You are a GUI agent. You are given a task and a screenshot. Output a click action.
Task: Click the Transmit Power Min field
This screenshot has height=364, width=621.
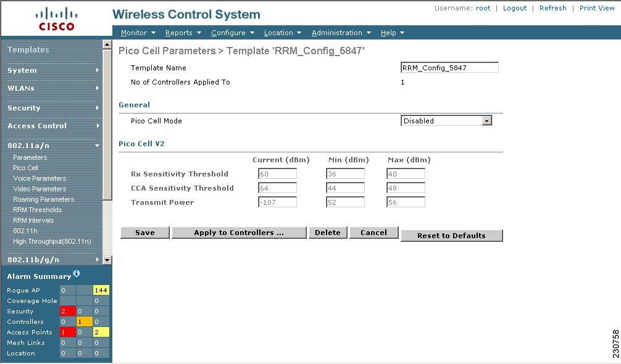click(345, 202)
